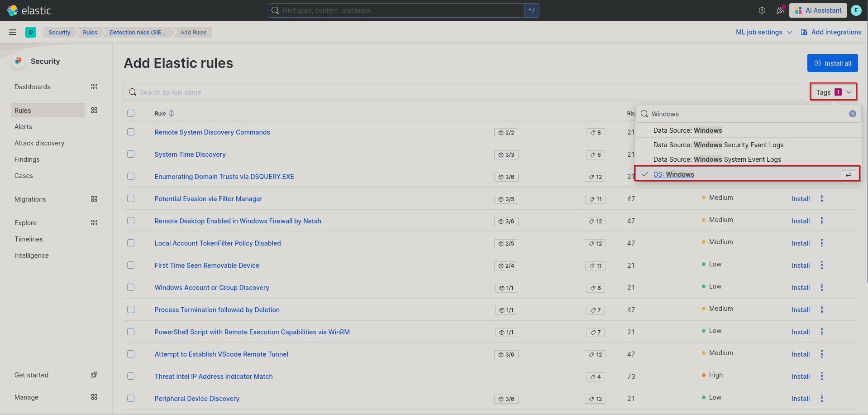Open row actions for Local Account TokenFilter rule
Screen dimensions: 868x415
[822, 243]
